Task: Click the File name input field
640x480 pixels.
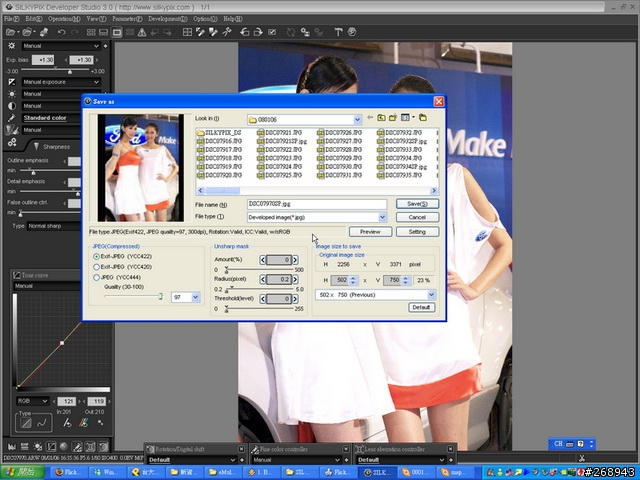Action: tap(317, 204)
